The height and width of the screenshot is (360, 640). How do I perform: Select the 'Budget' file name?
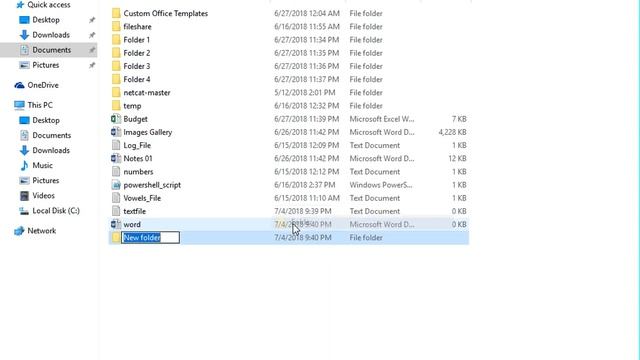(x=136, y=119)
